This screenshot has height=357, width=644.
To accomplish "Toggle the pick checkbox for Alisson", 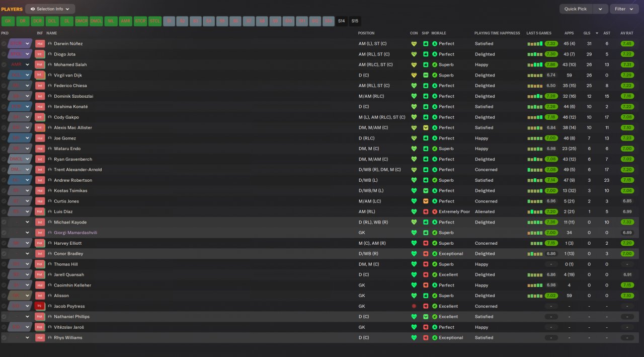I will 4,296.
